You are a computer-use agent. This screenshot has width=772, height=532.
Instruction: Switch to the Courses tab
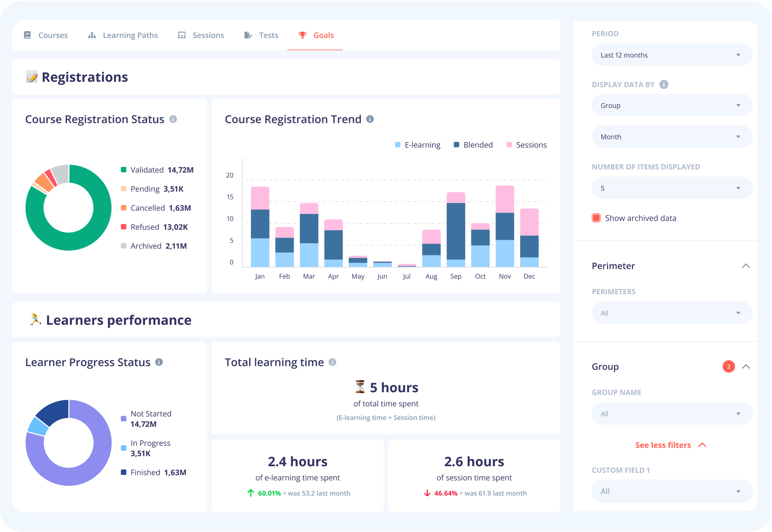point(53,35)
